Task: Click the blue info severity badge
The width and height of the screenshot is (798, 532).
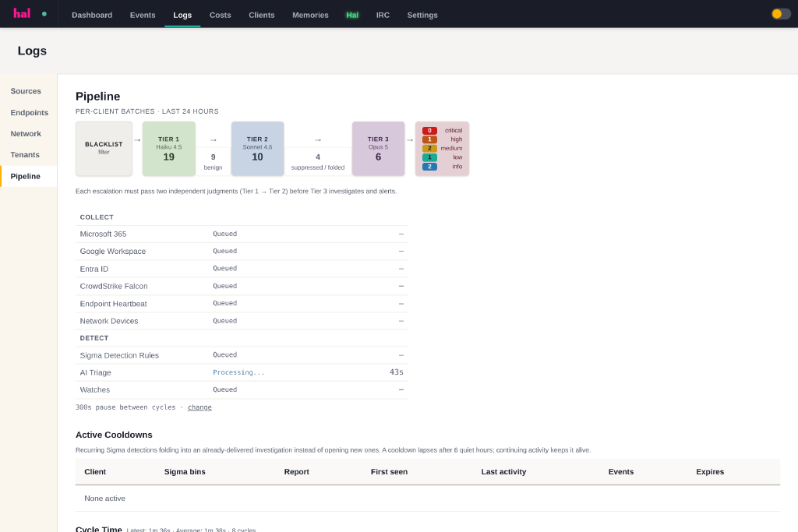Action: click(429, 167)
